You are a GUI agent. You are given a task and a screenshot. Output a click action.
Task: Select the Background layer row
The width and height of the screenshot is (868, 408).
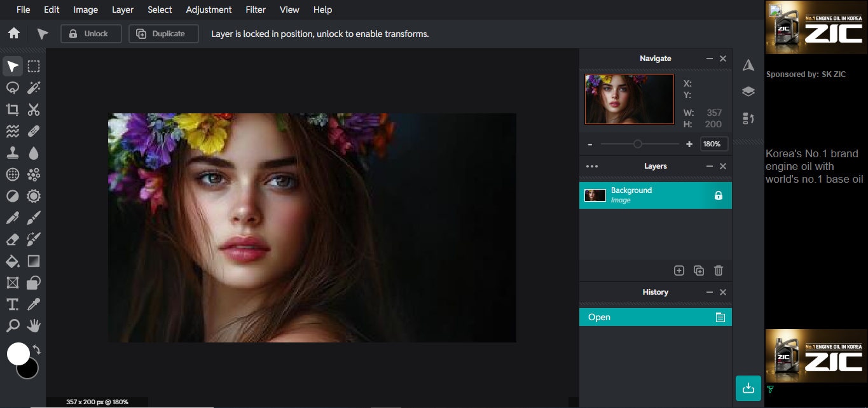pos(656,195)
